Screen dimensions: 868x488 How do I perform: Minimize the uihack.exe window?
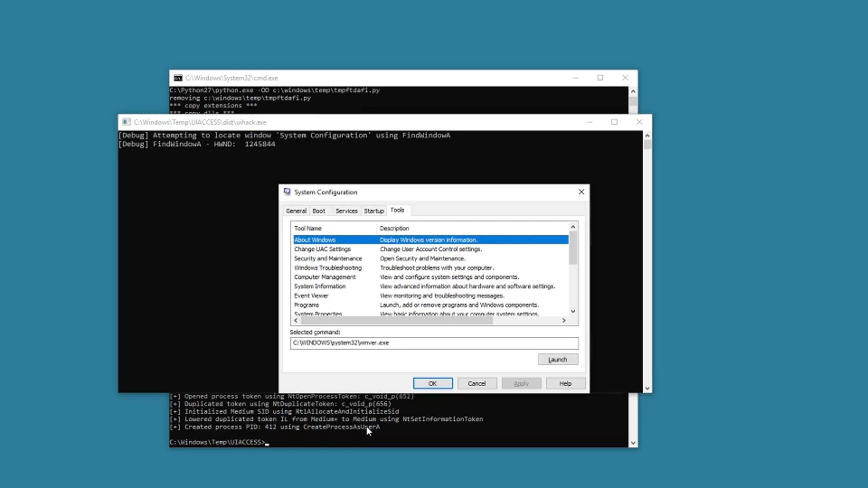(590, 122)
